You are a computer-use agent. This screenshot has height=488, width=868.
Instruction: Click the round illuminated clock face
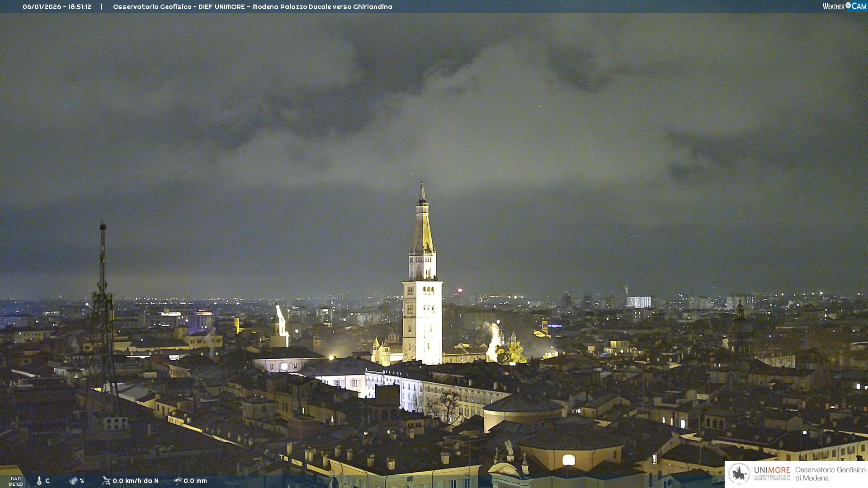coord(284,366)
